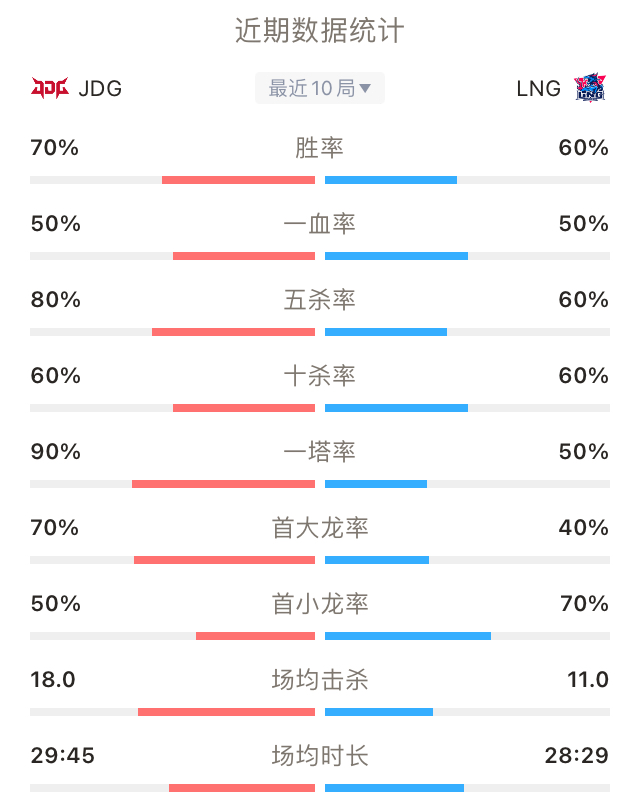Click the JDG team logo icon
Screen dimensions: 640x812
click(50, 88)
